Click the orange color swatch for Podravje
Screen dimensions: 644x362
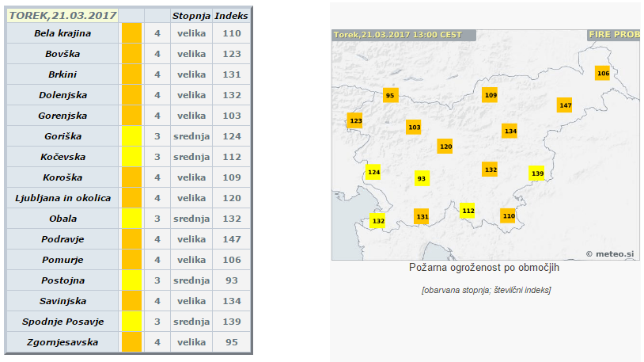point(131,239)
